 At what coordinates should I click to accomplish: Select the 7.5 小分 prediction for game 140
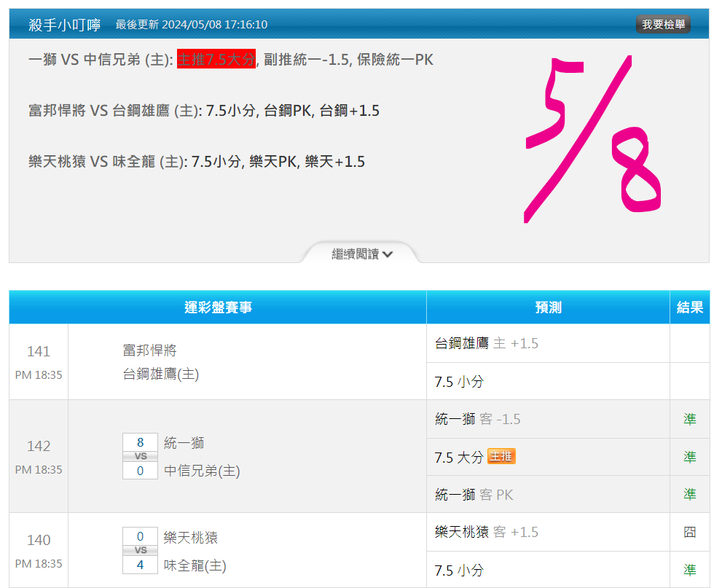459,571
